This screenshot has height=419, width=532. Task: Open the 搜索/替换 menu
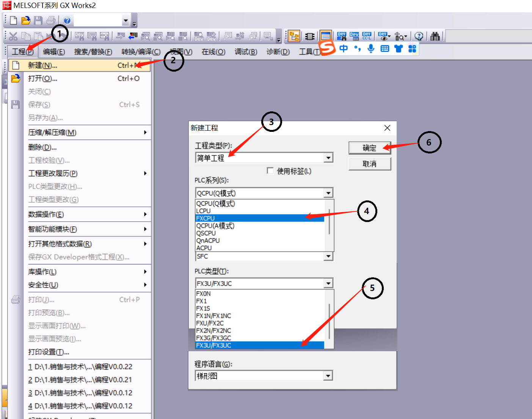[93, 52]
